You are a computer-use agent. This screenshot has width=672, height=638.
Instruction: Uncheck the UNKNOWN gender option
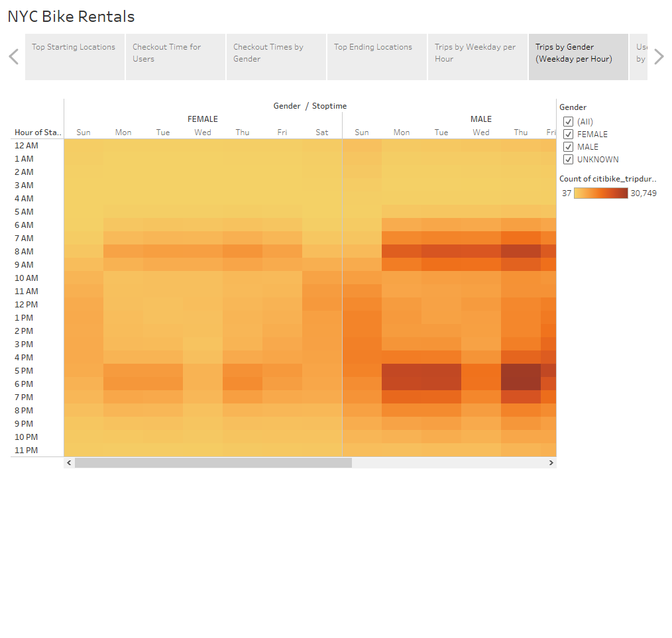(568, 159)
